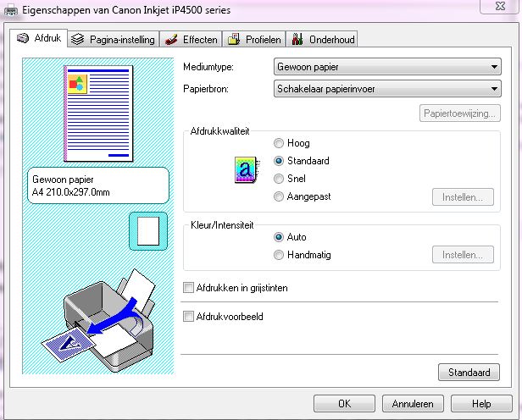The height and width of the screenshot is (420, 522).
Task: Click the printer icon in title bar
Action: (x=11, y=10)
